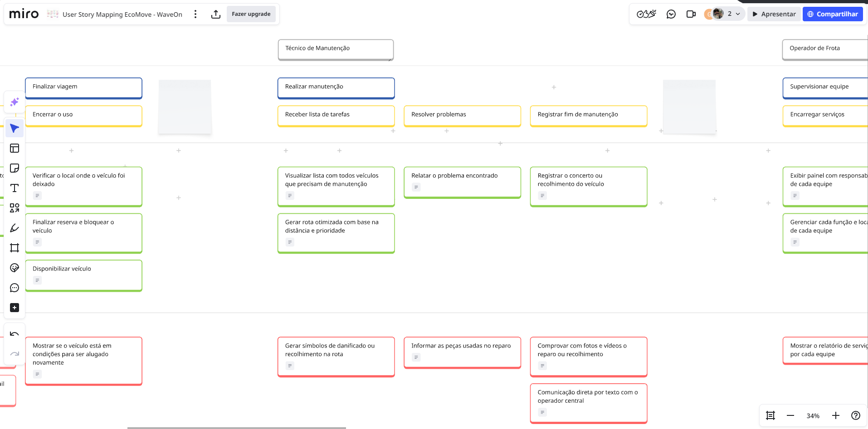Zoom in with the plus button
Image resolution: width=868 pixels, height=429 pixels.
[836, 415]
